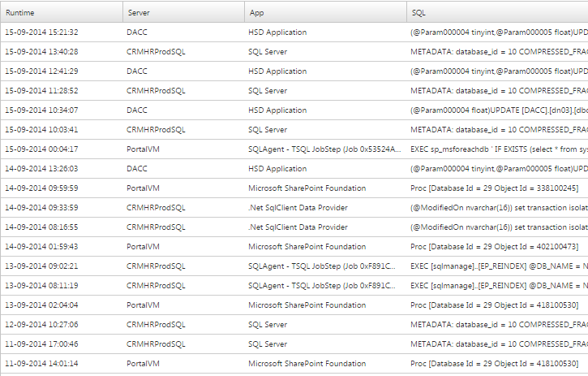Click the App column header
This screenshot has width=588, height=376.
325,12
